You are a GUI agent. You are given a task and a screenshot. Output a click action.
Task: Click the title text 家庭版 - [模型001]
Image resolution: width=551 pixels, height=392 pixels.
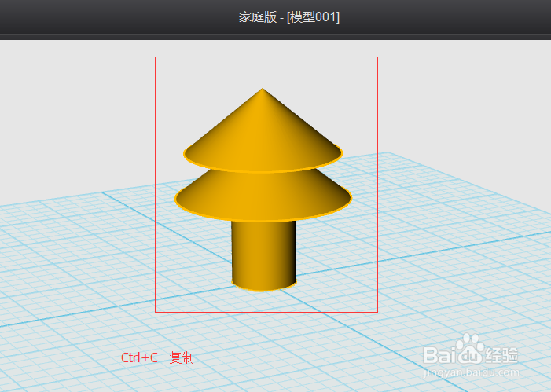point(289,16)
